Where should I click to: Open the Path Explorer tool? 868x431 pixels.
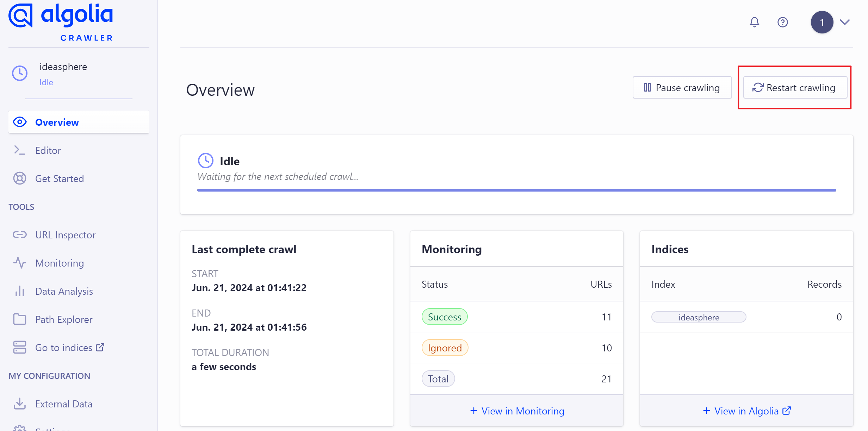79,319
